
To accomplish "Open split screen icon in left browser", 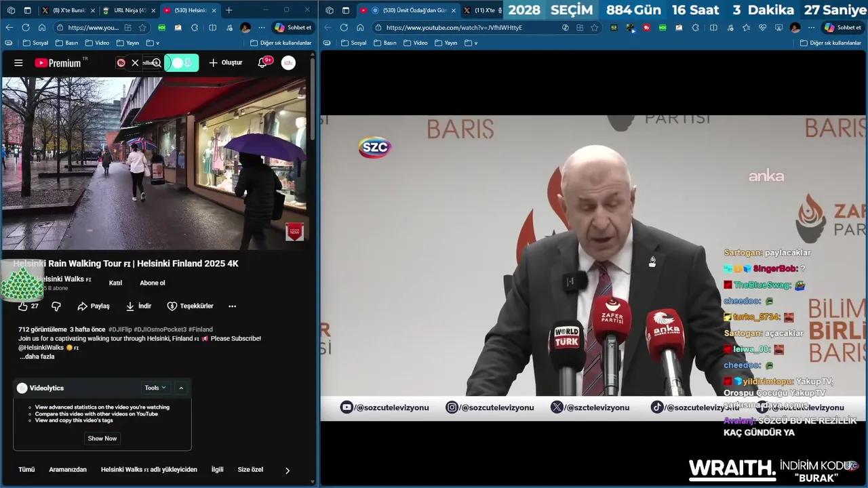I will pyautogui.click(x=212, y=27).
